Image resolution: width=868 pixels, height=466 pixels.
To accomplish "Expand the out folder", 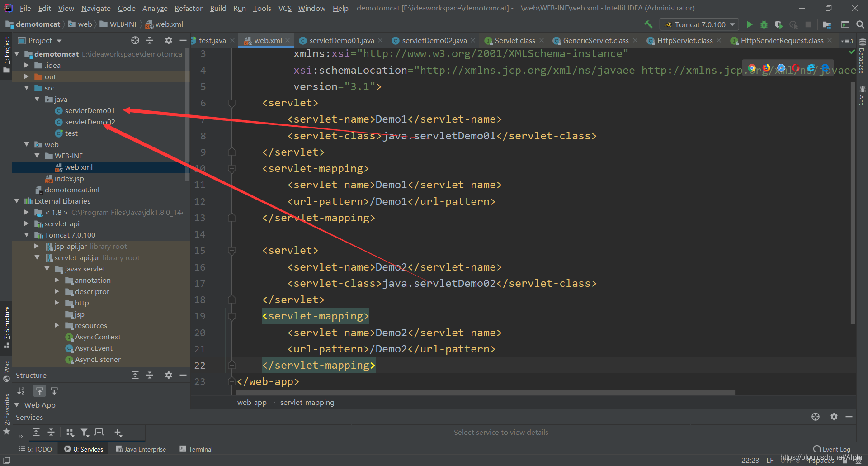I will [x=27, y=76].
